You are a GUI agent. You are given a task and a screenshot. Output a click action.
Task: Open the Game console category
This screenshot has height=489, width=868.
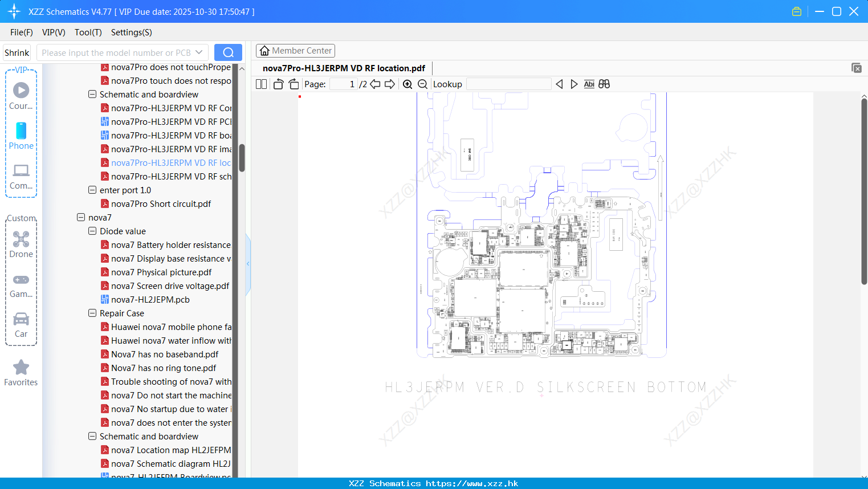[x=21, y=285]
